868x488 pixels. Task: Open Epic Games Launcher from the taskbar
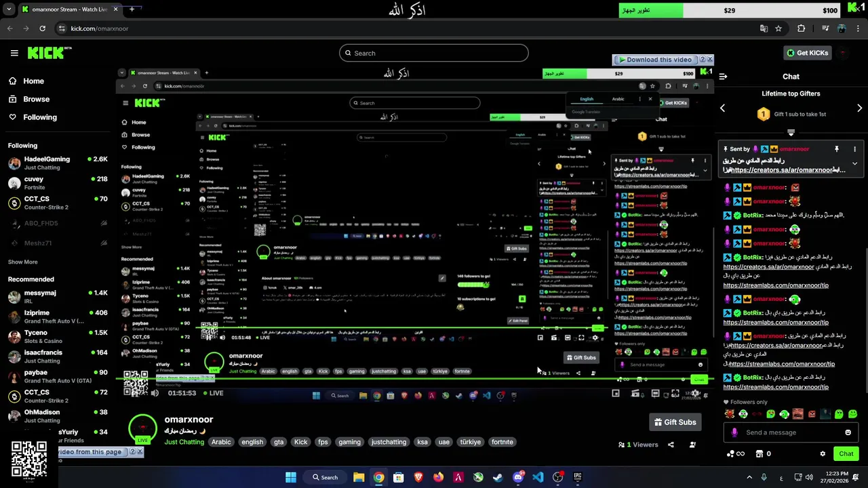[x=578, y=477]
